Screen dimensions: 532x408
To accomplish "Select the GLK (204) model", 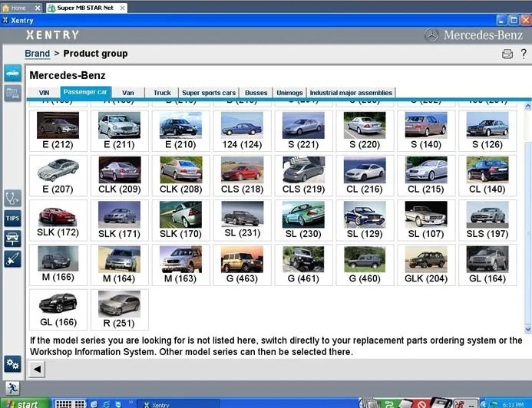I will click(x=426, y=265).
